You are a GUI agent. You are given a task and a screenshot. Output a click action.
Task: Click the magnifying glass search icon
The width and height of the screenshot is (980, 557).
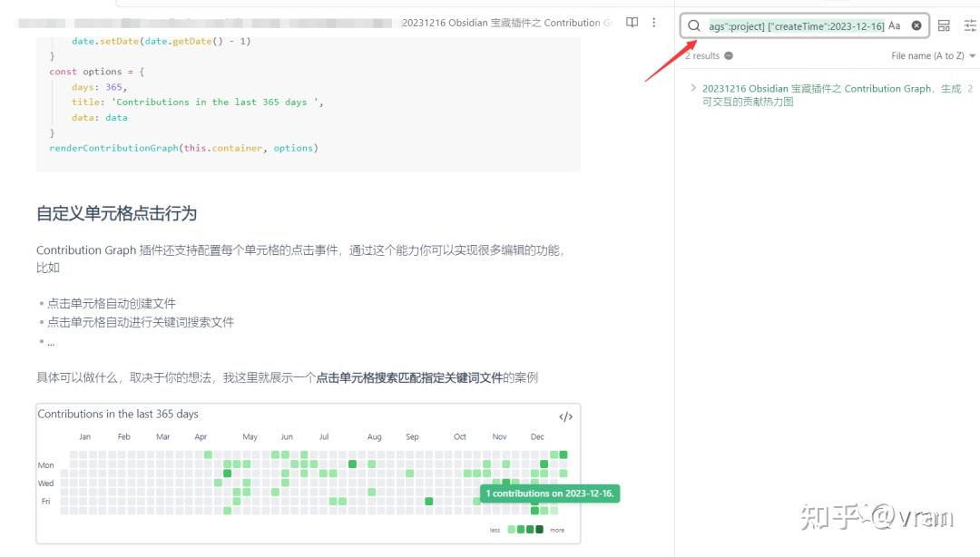click(x=693, y=25)
